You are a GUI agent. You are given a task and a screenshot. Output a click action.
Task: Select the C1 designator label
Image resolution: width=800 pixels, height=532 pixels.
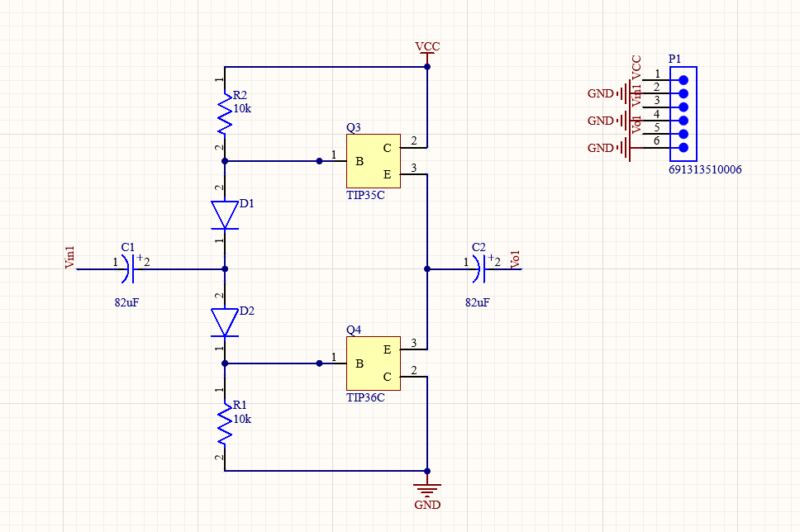coord(128,247)
